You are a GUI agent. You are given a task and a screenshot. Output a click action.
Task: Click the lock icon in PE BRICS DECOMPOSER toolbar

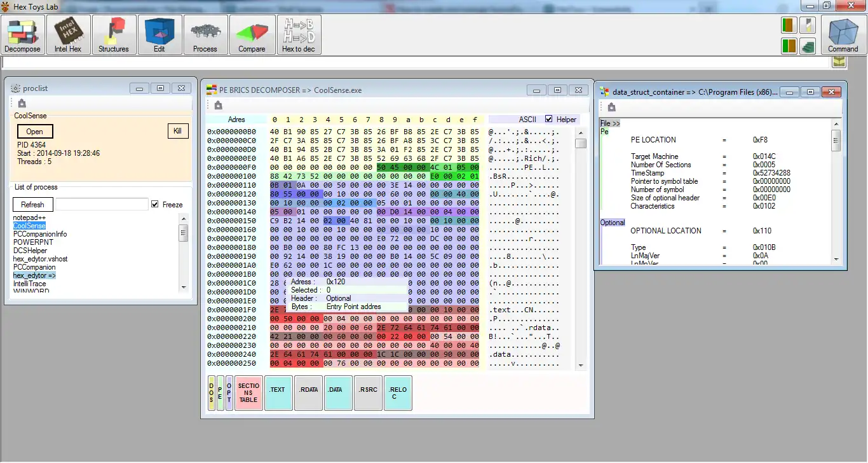click(218, 106)
